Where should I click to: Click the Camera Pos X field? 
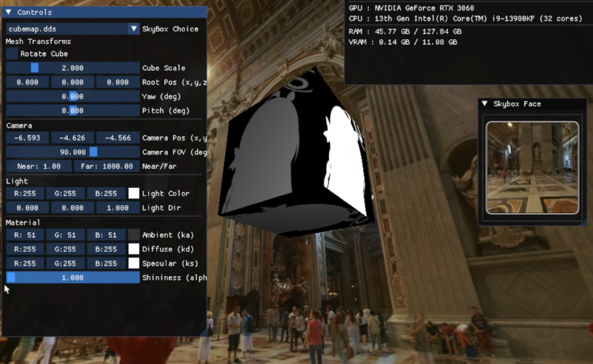tap(27, 138)
